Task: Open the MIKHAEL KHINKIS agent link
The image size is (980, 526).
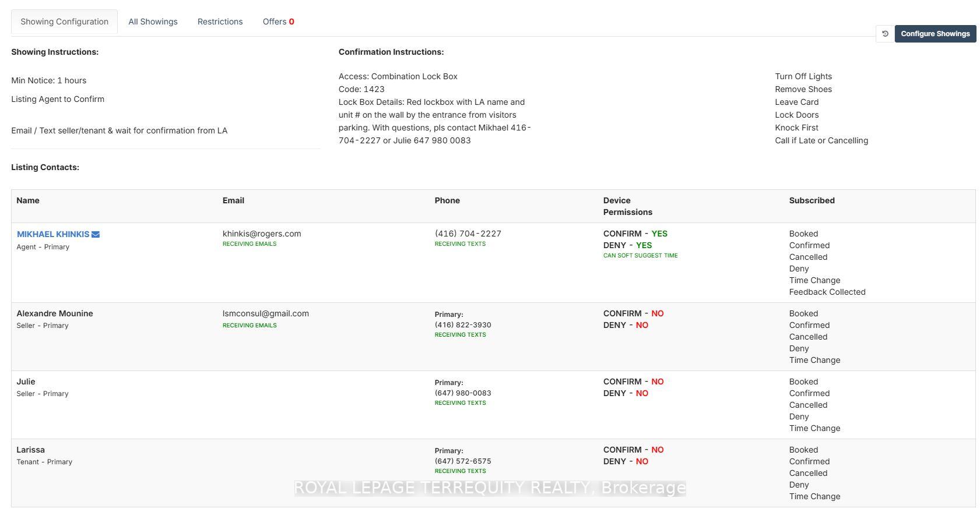Action: [53, 234]
